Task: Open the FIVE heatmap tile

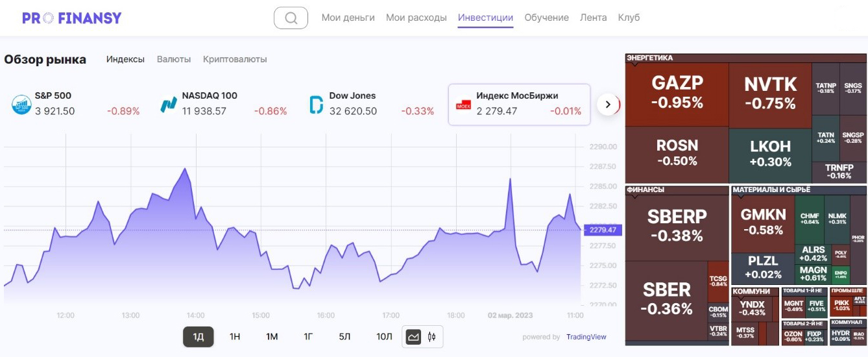Action: point(817,306)
